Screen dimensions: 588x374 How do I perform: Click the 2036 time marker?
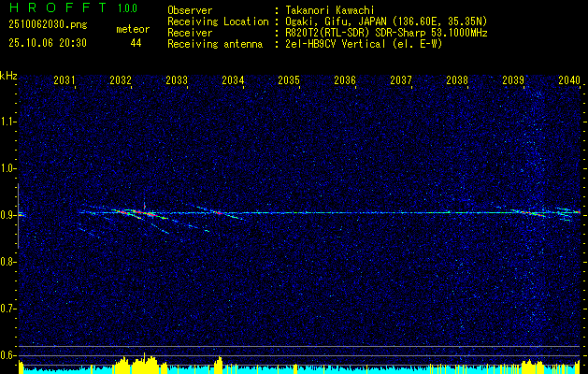tap(345, 80)
